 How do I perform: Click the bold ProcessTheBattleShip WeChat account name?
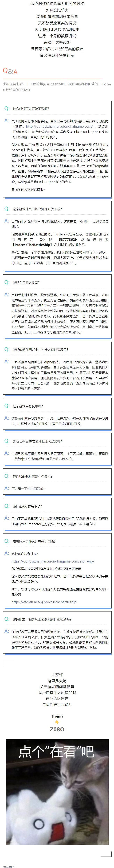33,245
